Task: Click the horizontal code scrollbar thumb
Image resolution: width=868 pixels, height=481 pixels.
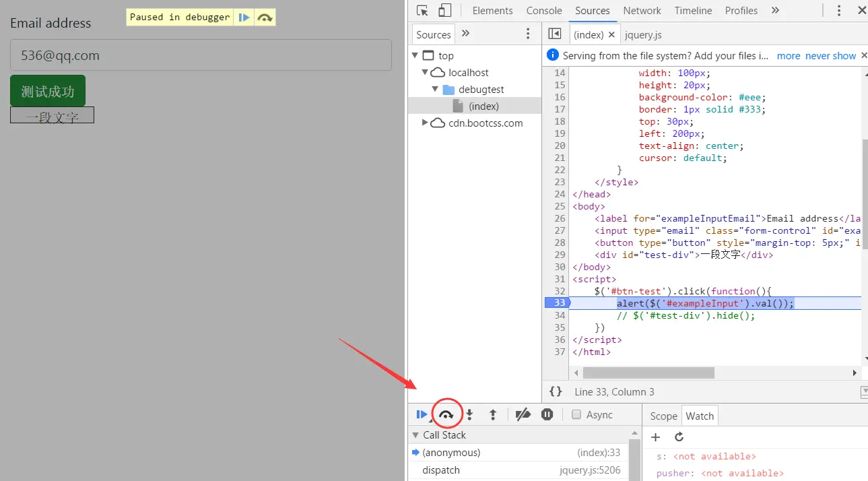Action: [x=648, y=373]
